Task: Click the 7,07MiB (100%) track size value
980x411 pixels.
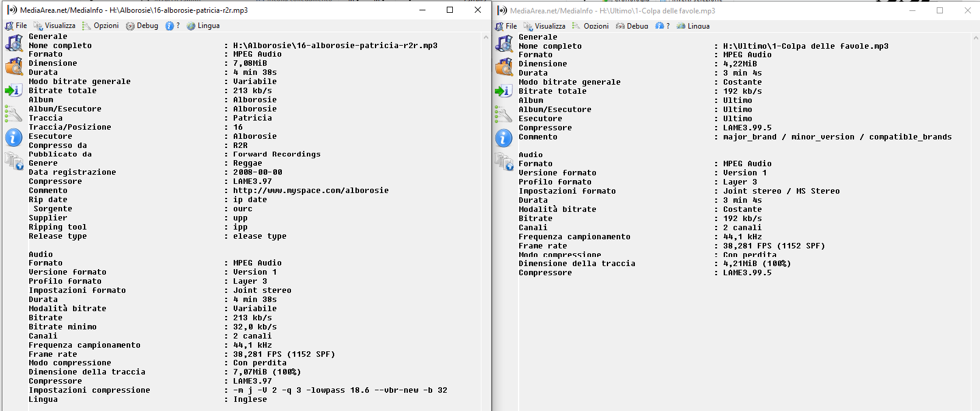Action: [267, 372]
